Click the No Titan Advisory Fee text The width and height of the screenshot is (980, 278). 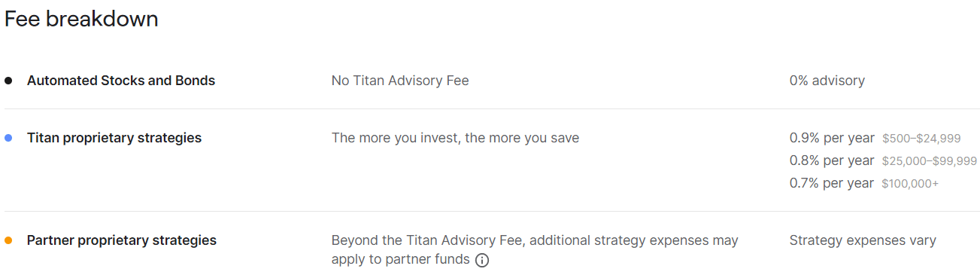point(400,81)
